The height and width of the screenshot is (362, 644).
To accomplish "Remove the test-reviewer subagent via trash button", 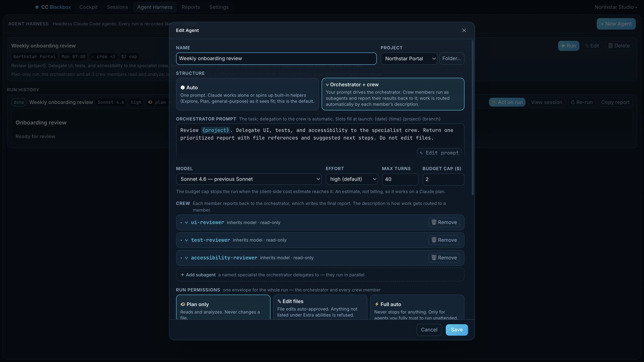I will [444, 240].
